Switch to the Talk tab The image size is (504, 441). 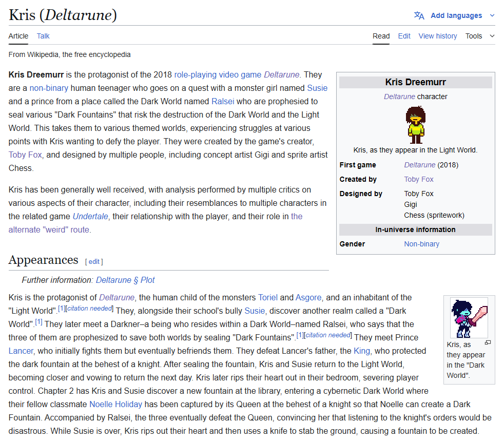pos(43,36)
